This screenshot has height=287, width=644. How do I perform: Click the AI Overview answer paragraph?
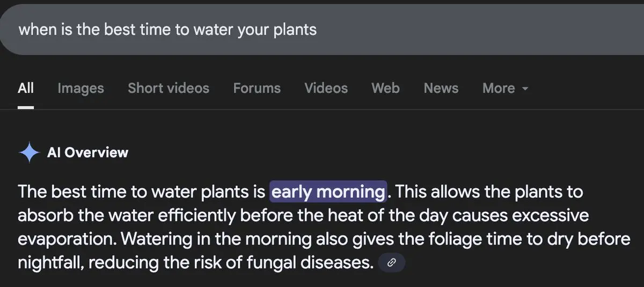(x=324, y=227)
